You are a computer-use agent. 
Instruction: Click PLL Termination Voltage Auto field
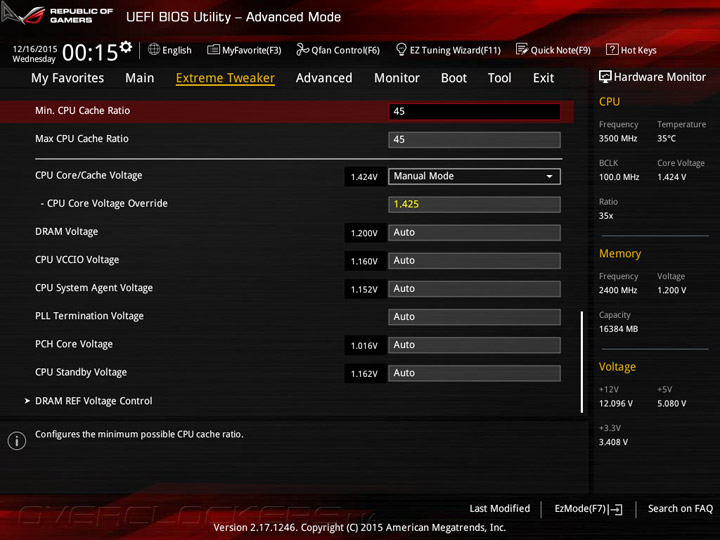click(x=474, y=317)
